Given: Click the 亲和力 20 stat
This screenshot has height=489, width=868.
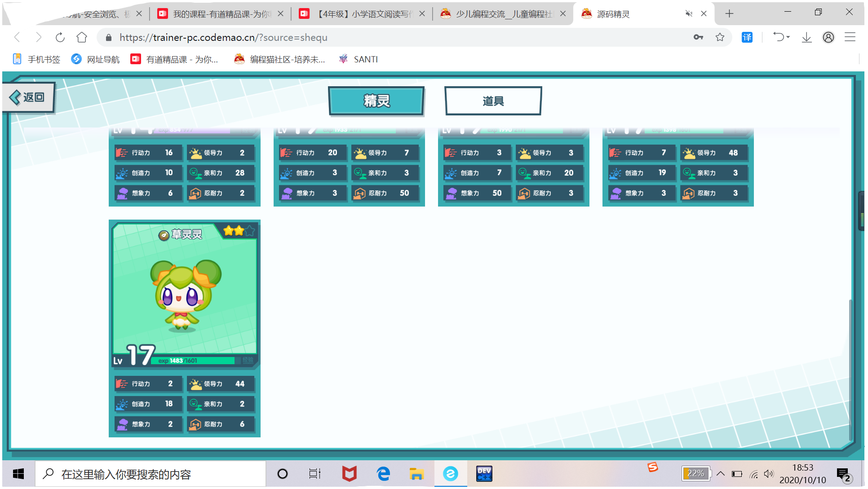Looking at the screenshot, I should point(549,173).
